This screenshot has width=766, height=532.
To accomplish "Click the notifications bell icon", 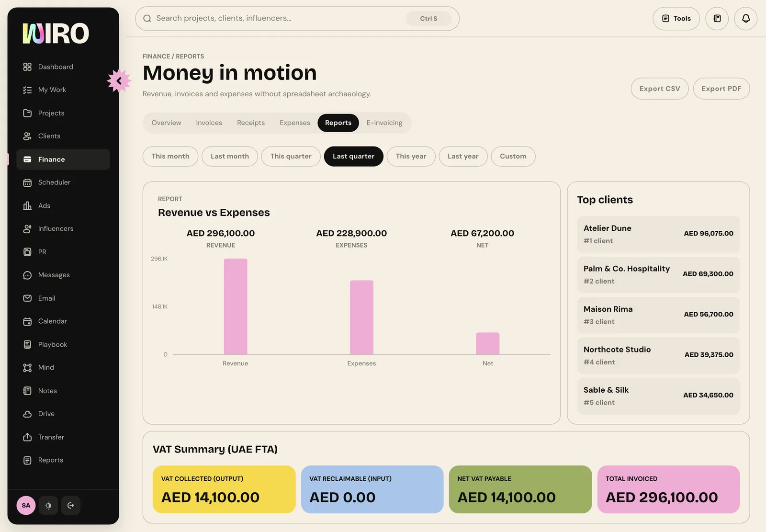I will [746, 19].
